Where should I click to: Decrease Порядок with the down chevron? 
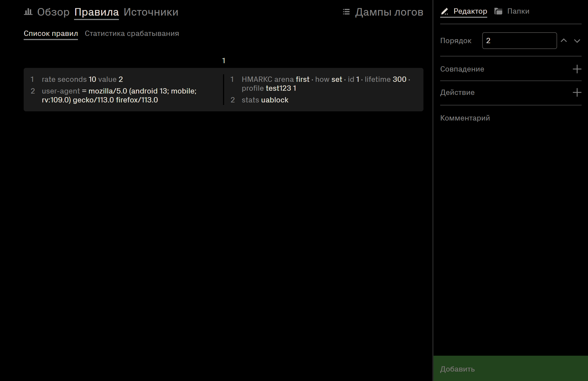pos(577,41)
